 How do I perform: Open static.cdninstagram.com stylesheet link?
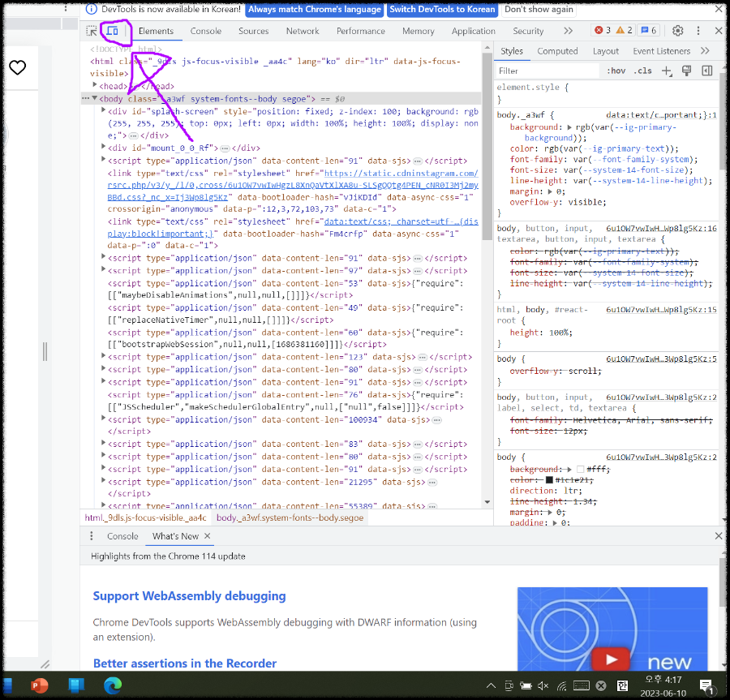click(x=294, y=185)
